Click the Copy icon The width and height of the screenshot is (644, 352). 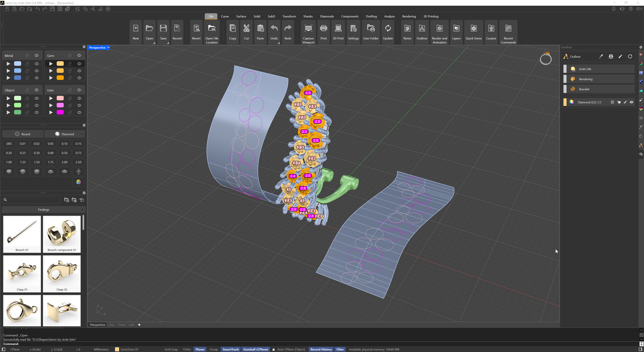(x=232, y=32)
